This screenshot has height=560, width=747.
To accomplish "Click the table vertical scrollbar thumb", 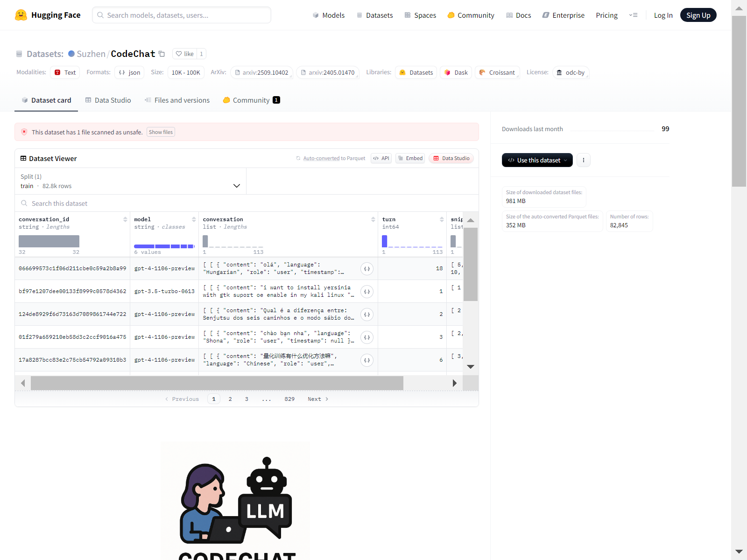I will click(471, 264).
